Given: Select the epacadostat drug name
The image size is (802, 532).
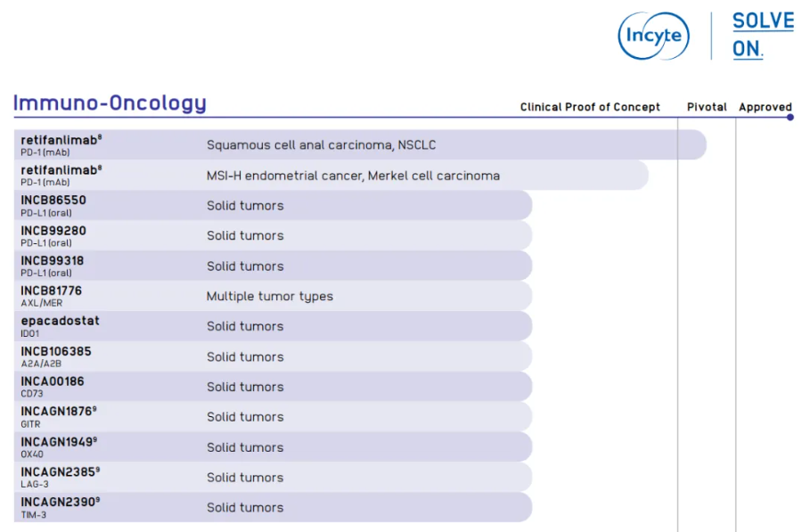Looking at the screenshot, I should [x=60, y=321].
